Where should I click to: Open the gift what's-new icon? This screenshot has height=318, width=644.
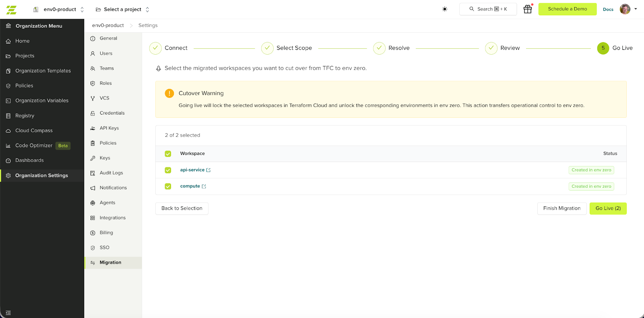coord(528,9)
